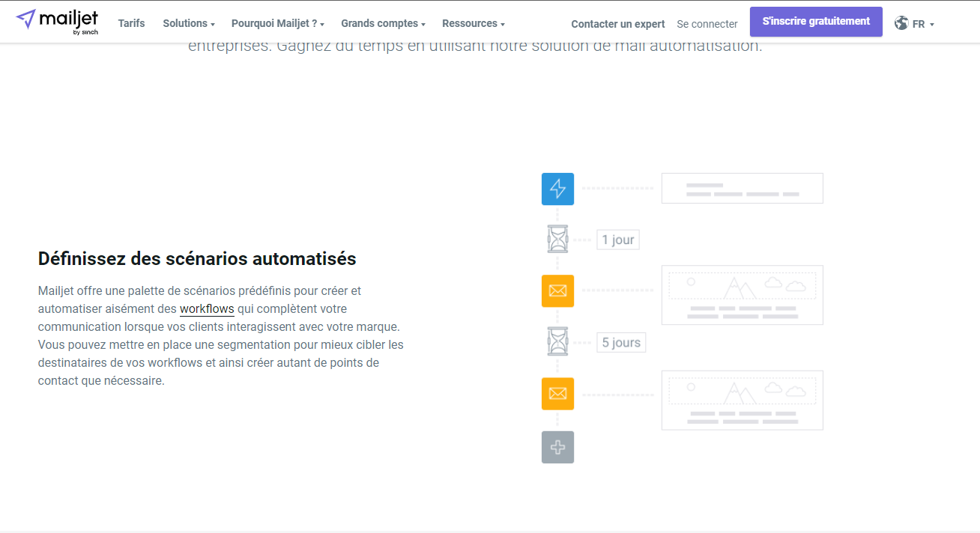Click the gray plus add-step icon

(557, 447)
